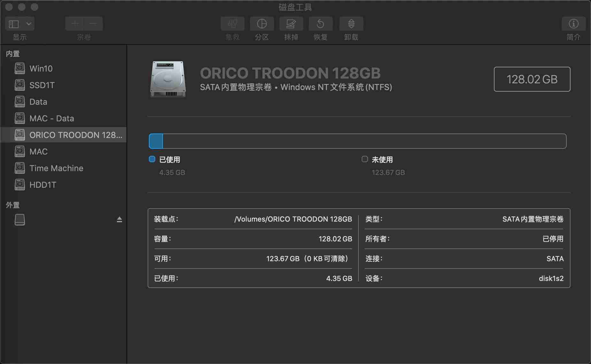Click the 连接 value SATA

pyautogui.click(x=555, y=259)
